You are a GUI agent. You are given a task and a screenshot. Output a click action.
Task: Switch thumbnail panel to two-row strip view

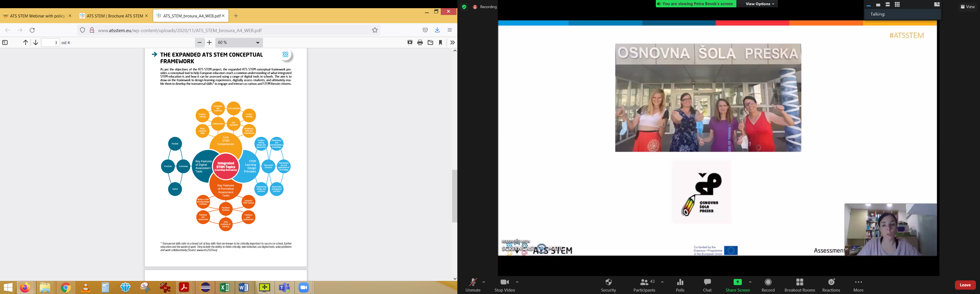click(x=887, y=5)
